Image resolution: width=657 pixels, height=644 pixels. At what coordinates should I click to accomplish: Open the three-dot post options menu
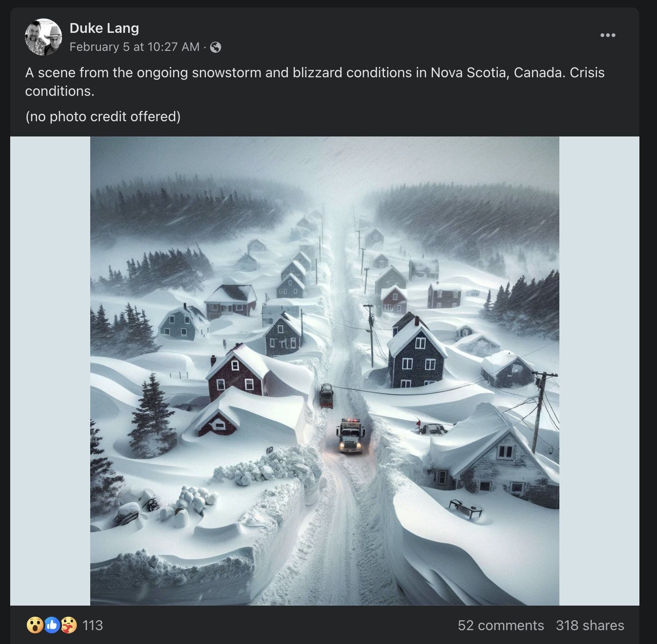pyautogui.click(x=607, y=35)
